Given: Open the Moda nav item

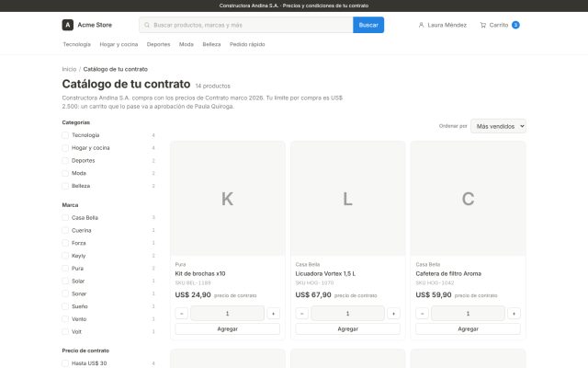Looking at the screenshot, I should pos(187,44).
